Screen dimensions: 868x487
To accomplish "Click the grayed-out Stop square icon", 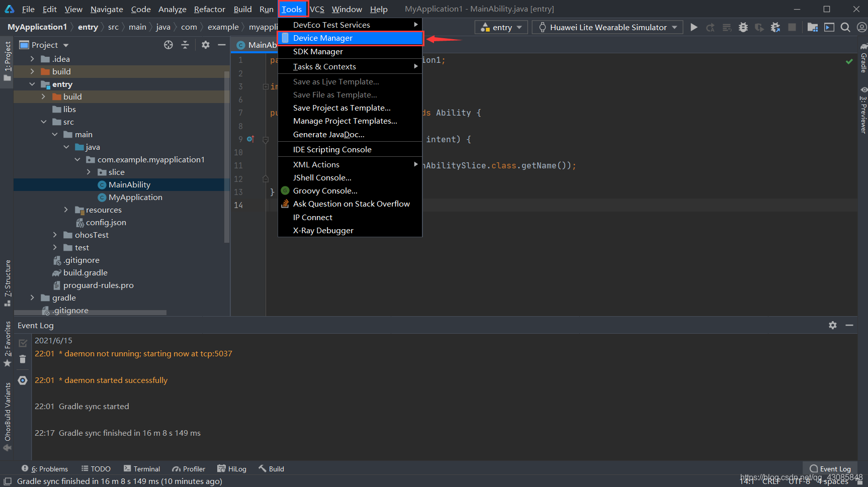I will (792, 27).
